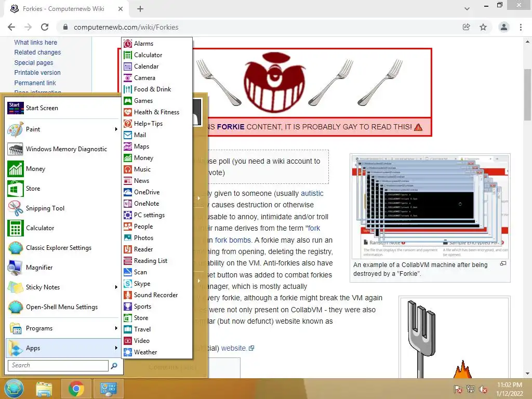532x399 pixels.
Task: Select Classic Explorer Settings
Action: [62, 248]
